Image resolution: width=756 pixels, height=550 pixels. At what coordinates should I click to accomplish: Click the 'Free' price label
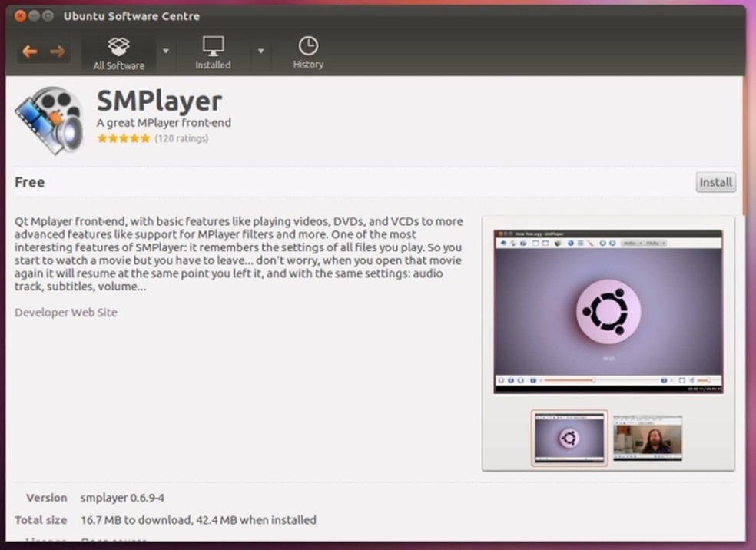coord(30,182)
